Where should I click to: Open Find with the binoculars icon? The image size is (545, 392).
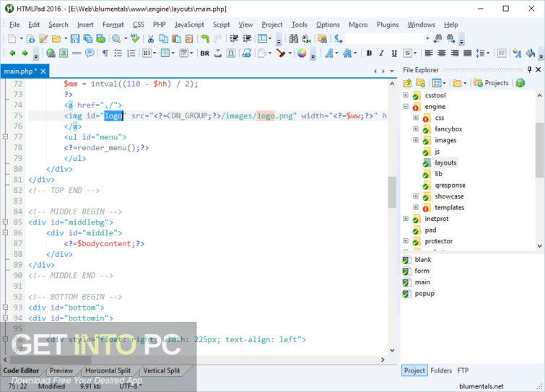coord(294,38)
